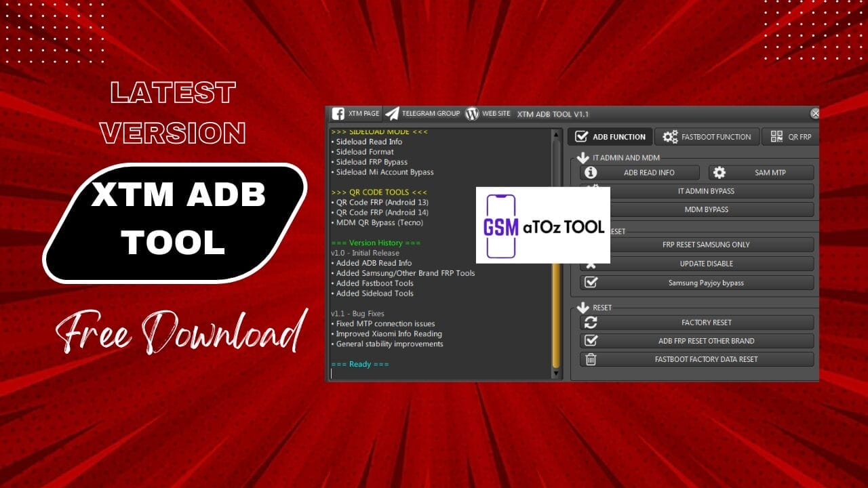
Task: Select 'Improved Xiaomi Info Reading' line
Action: (387, 333)
